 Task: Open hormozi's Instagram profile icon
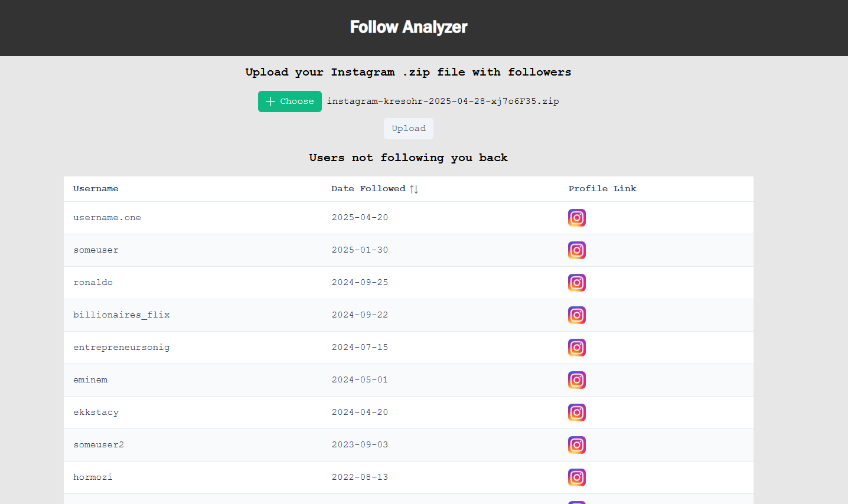(577, 477)
